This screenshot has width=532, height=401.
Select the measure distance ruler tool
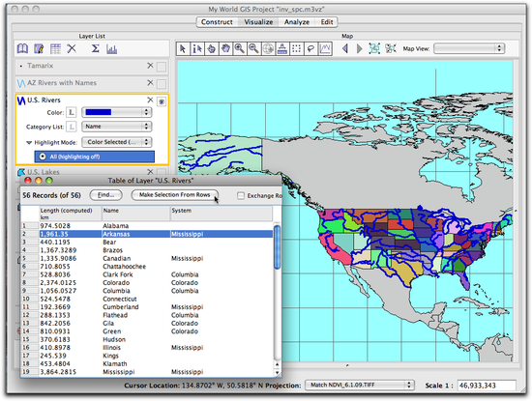pos(282,49)
